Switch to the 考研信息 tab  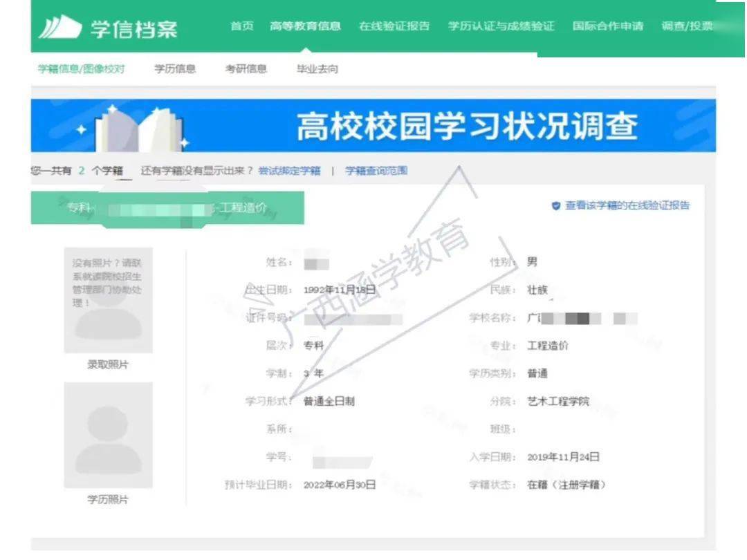[x=246, y=68]
